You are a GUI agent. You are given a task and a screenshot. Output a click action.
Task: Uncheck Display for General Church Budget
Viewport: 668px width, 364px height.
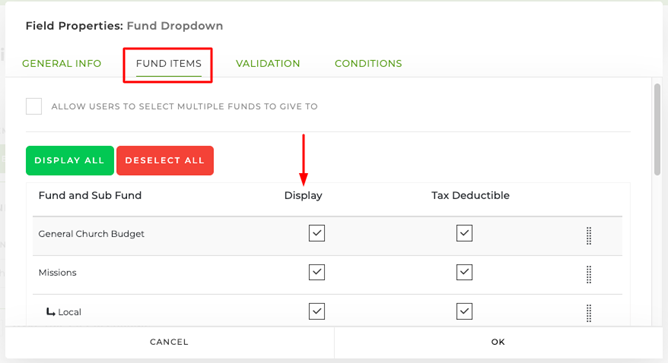[x=317, y=233]
